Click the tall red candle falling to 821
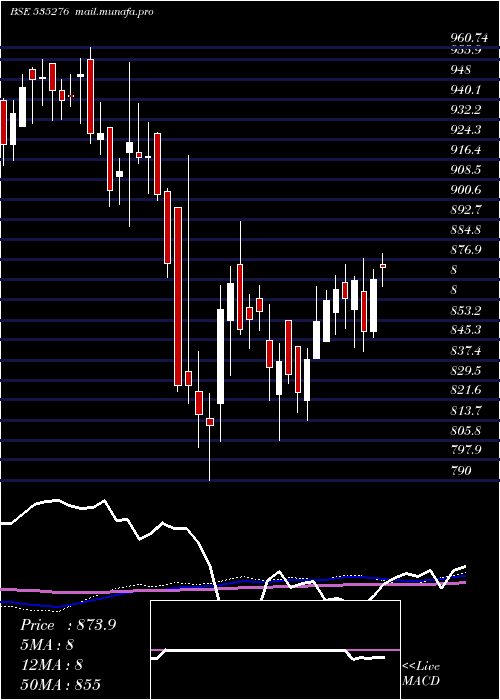Viewport: 500px width, 700px height. pyautogui.click(x=178, y=296)
